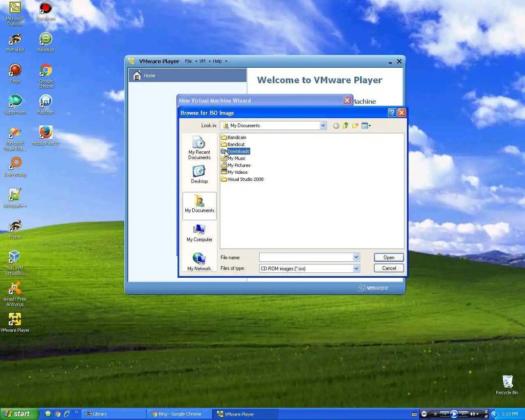Open VMware Player Help menu
525x420 pixels.
219,61
